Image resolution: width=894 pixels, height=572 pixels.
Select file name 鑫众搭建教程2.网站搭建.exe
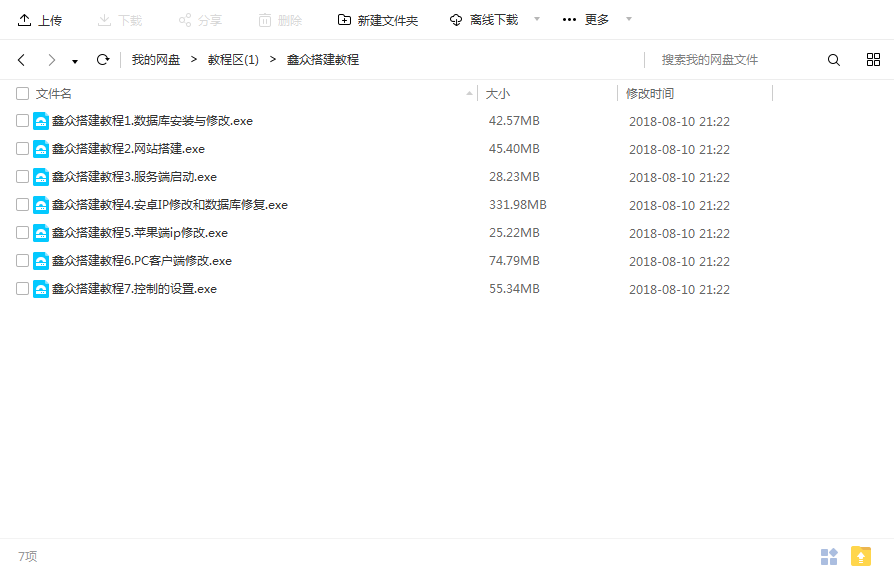tap(128, 149)
